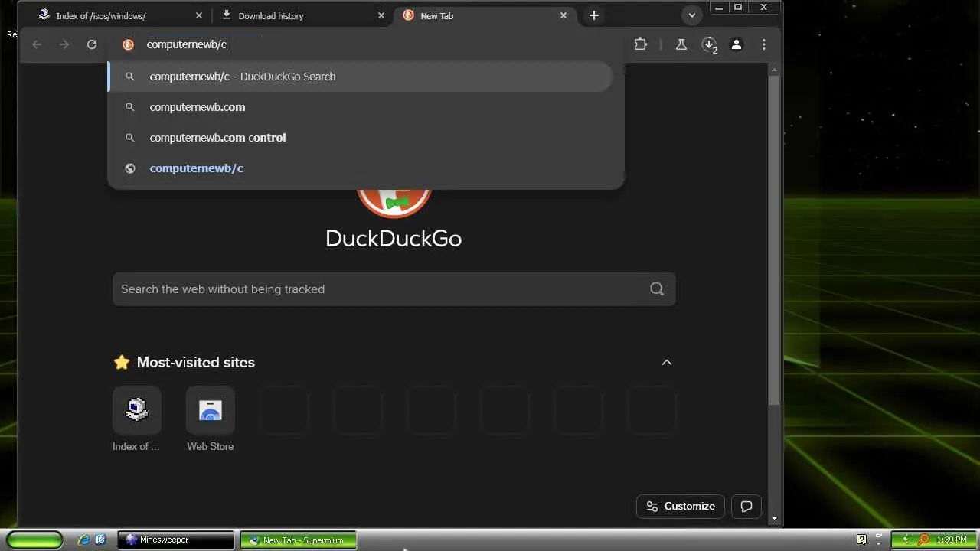The image size is (980, 551).
Task: Open a new tab with the plus button
Action: click(594, 15)
